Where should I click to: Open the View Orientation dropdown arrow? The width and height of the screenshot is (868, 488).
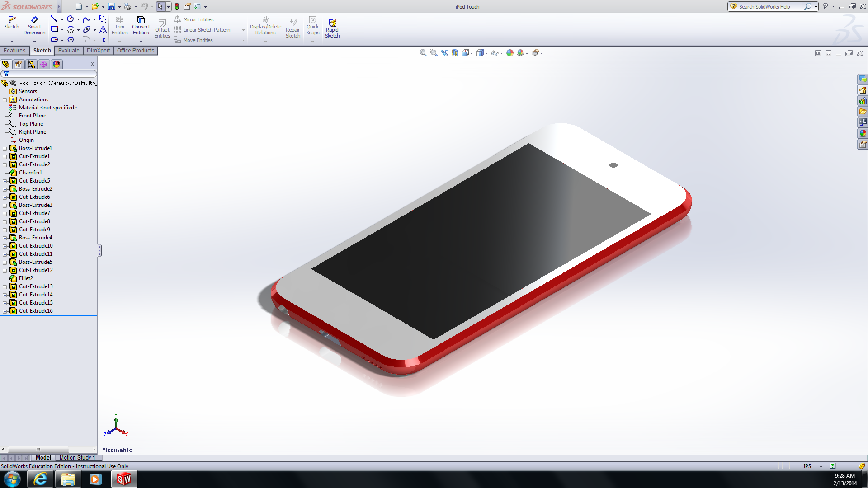[x=472, y=53]
